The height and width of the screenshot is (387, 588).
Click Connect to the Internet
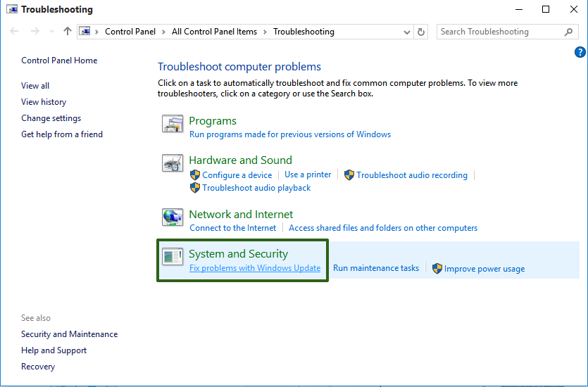coord(233,228)
